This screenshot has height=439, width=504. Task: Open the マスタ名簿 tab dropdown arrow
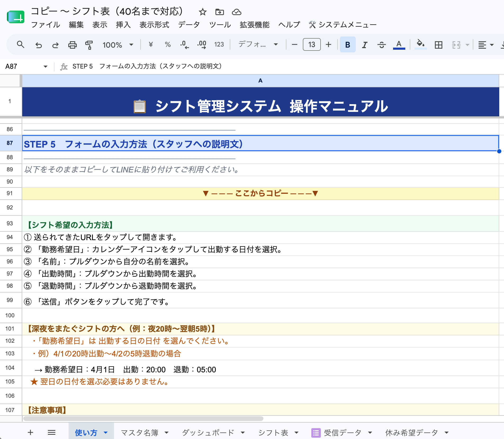(166, 433)
